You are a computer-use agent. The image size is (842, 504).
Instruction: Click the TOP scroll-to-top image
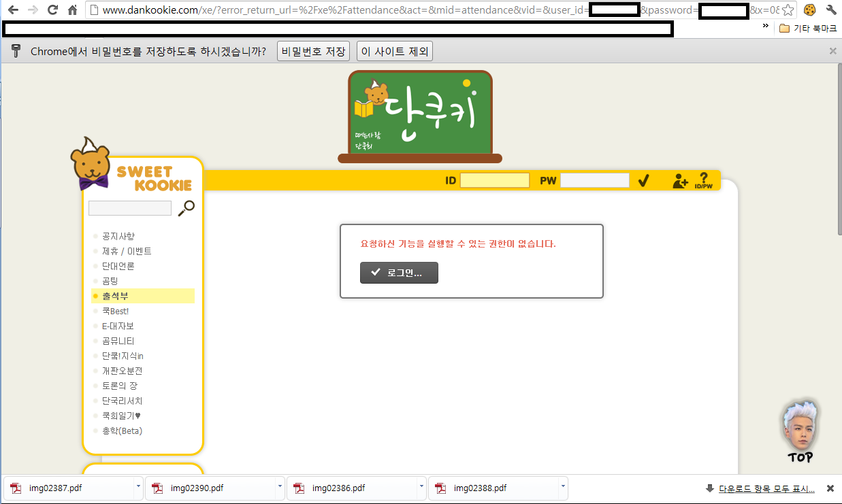[x=800, y=433]
